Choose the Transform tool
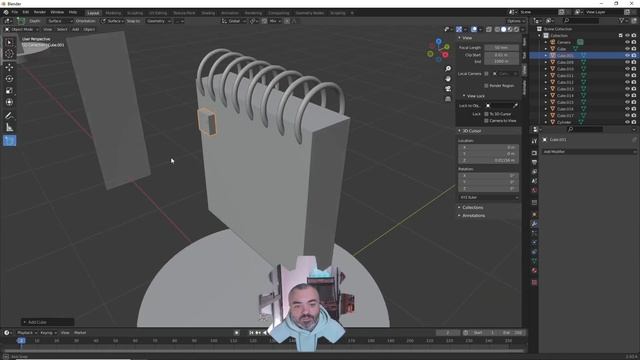The width and height of the screenshot is (640, 360). (x=9, y=102)
